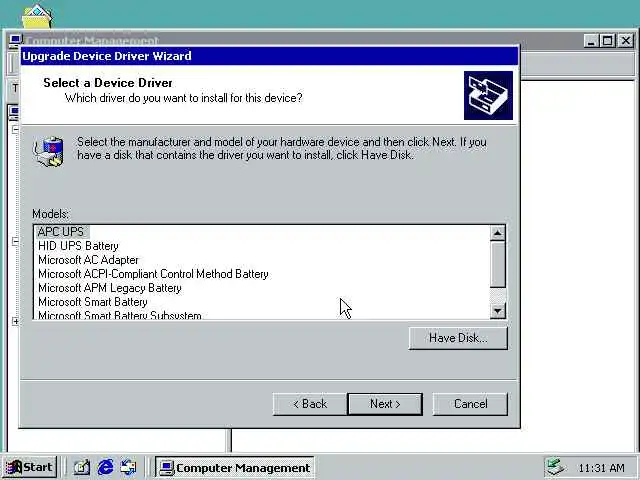Click the hardware wizard banner image
640x480 pixels.
point(488,96)
